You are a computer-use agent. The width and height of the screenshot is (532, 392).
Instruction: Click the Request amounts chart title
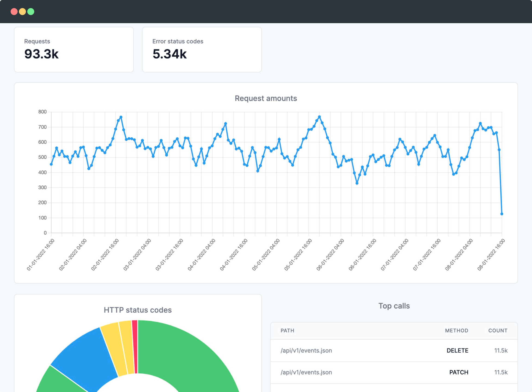(266, 98)
